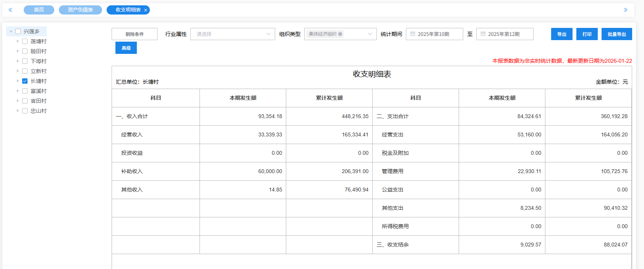The image size is (644, 269).
Task: Tick the 兴莲乡 checkbox
Action: (18, 31)
